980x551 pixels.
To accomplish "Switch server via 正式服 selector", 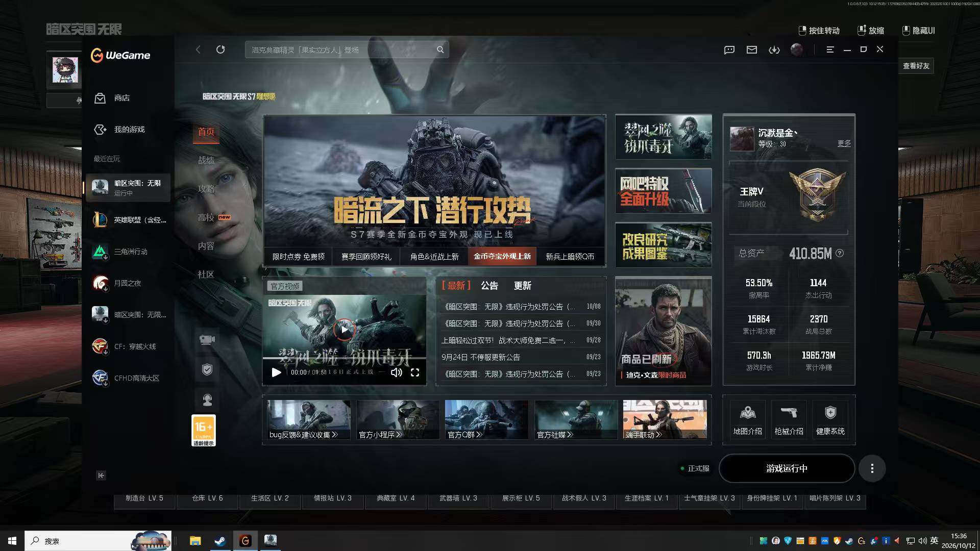I will (695, 468).
